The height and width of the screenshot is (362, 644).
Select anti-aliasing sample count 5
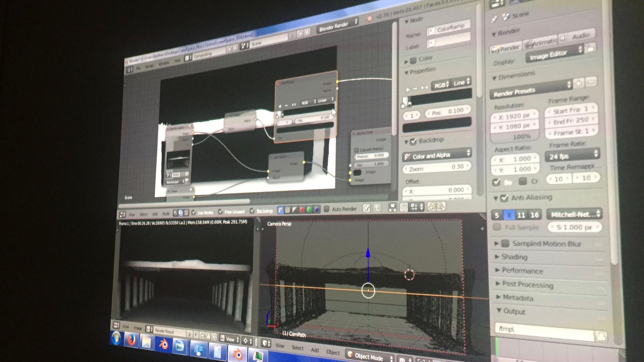pyautogui.click(x=497, y=215)
